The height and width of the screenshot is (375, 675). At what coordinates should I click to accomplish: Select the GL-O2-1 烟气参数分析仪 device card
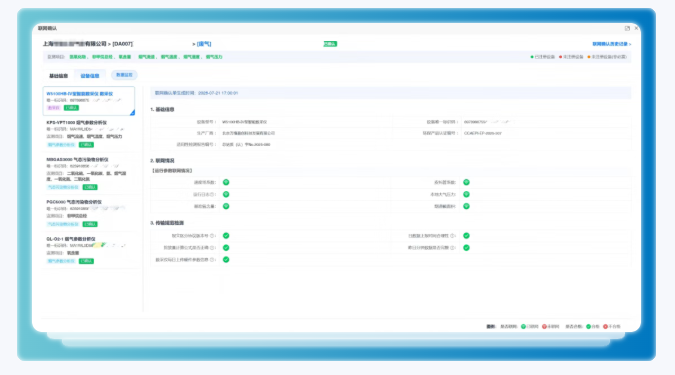point(89,250)
